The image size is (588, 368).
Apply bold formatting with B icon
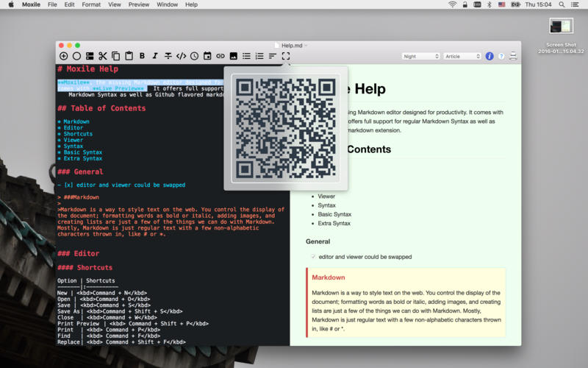coord(142,56)
